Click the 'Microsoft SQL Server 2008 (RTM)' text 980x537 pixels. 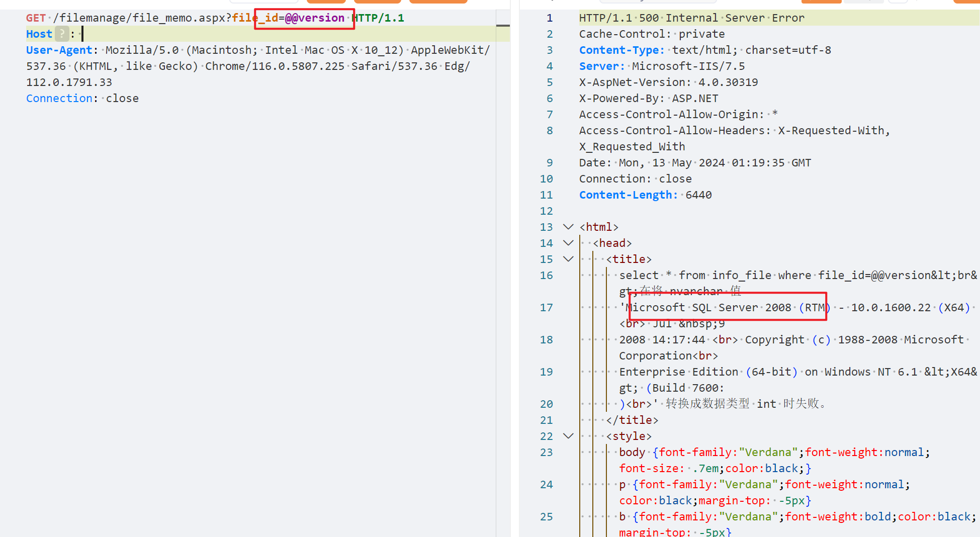click(729, 308)
